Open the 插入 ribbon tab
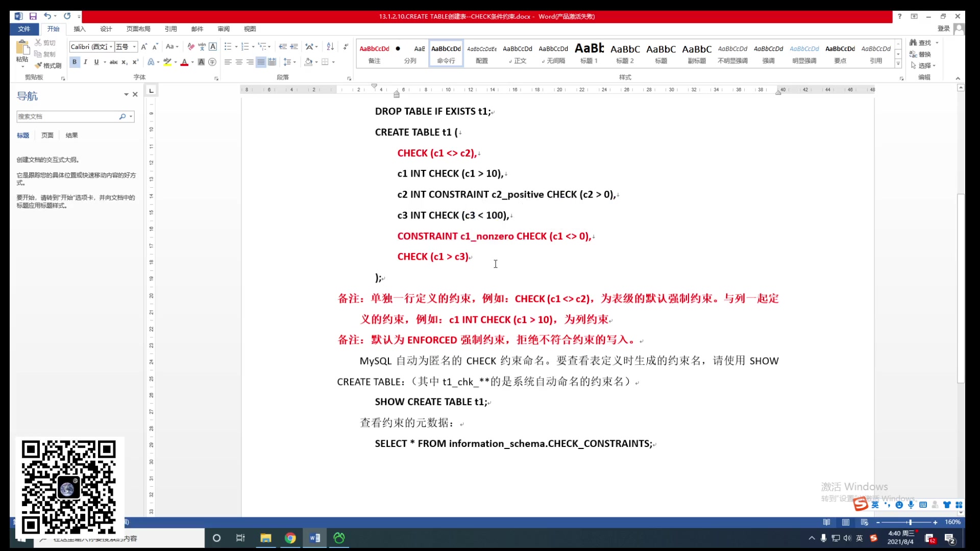980x551 pixels. [79, 29]
